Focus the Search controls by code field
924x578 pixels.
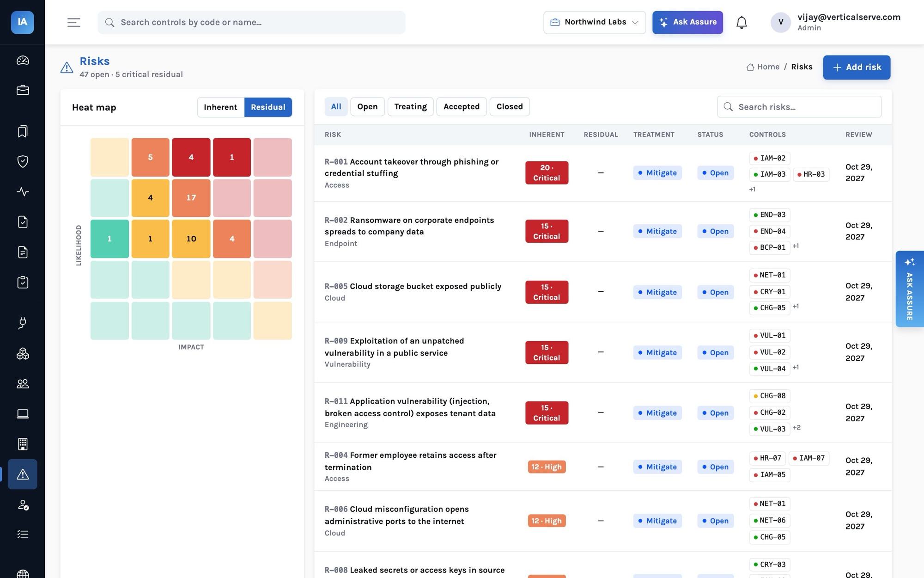point(251,22)
